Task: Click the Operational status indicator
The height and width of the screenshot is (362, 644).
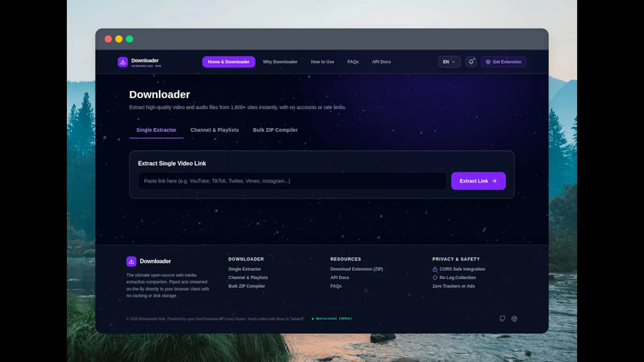Action: click(332, 319)
